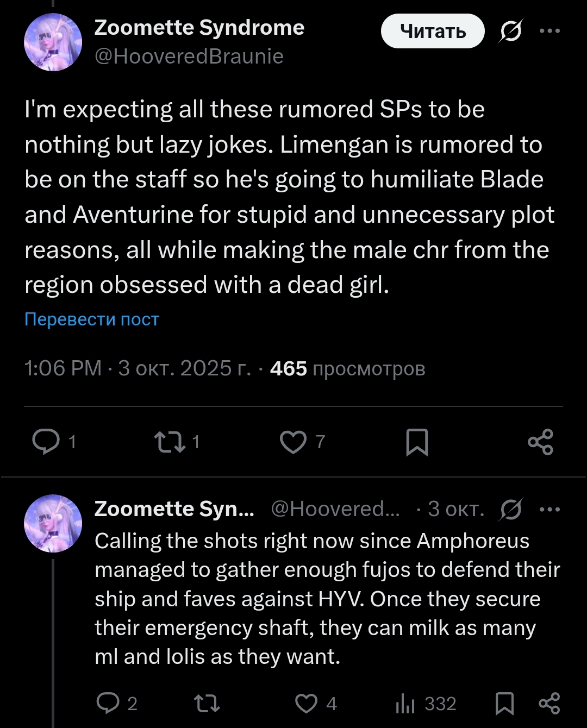Screen dimensions: 587x728
Task: Open the reply author's avatar
Action: (x=53, y=523)
